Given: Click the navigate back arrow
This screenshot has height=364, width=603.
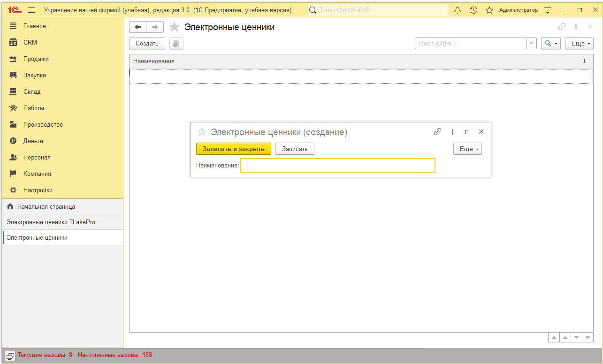Looking at the screenshot, I should coord(138,27).
